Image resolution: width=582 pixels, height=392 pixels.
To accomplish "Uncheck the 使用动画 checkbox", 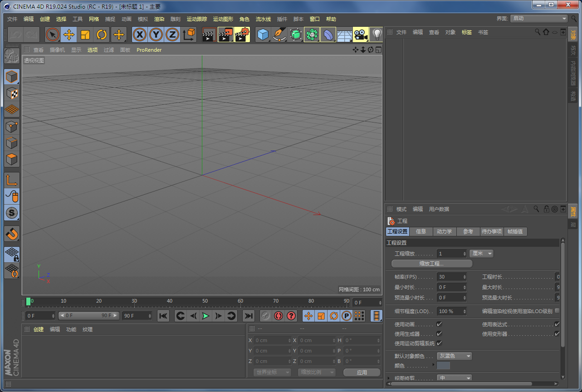I will pos(439,324).
